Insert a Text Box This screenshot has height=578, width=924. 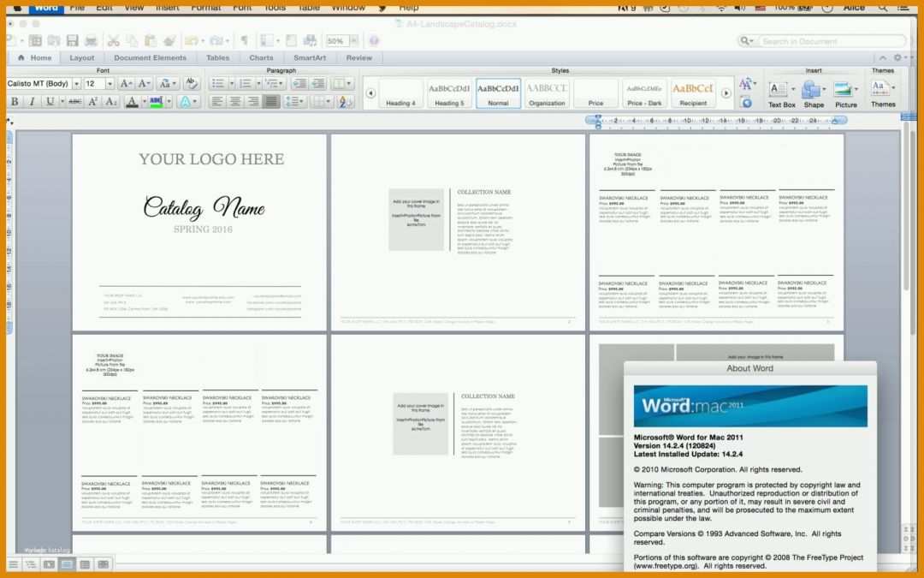tap(781, 94)
